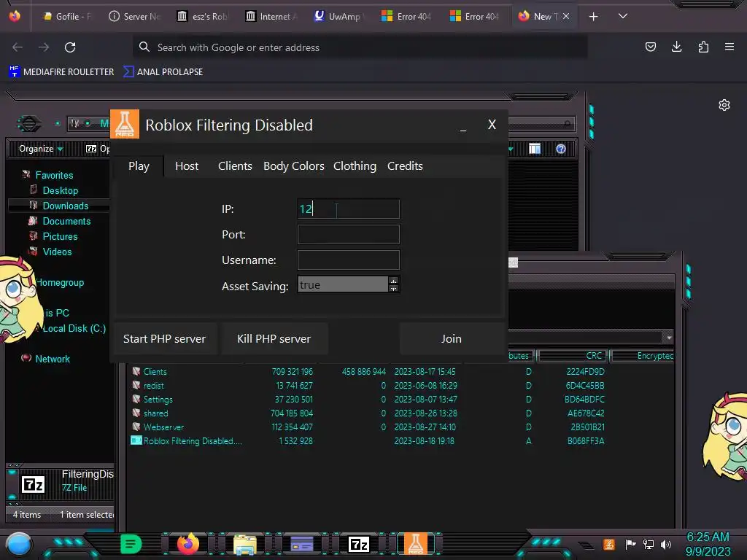Screen dimensions: 747x560
Task: Open the Asset Saving dropdown
Action: (x=348, y=285)
